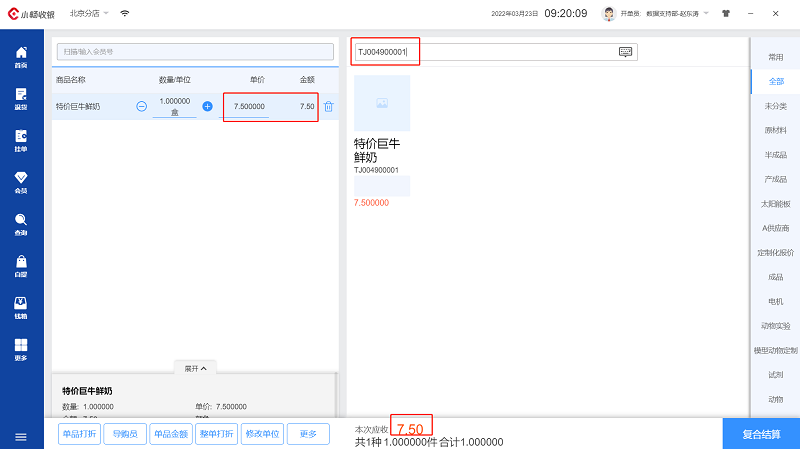The image size is (800, 449).
Task: Click the 挂单 (hold order) sidebar icon
Action: tap(21, 140)
